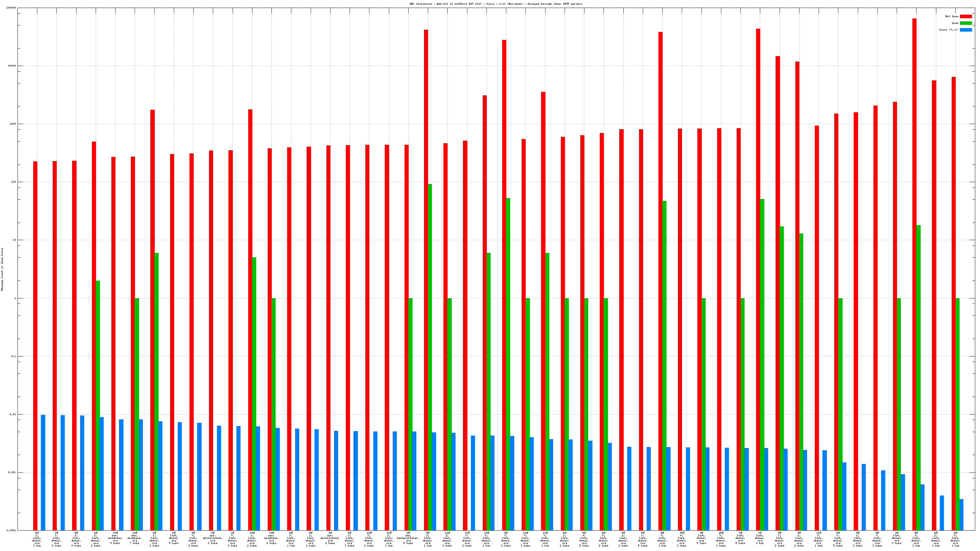The image size is (980, 551).
Task: Click the Not Spam legend text label
Action: [952, 16]
